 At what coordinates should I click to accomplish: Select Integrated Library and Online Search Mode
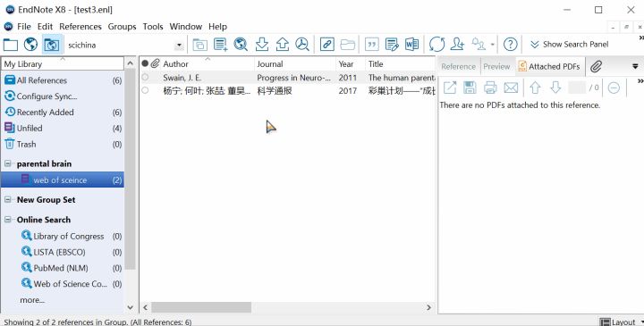51,45
